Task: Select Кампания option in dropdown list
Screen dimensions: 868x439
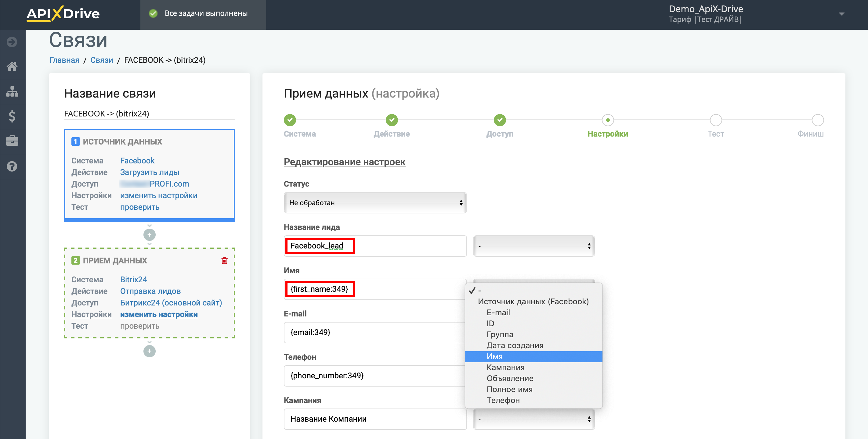Action: pos(533,367)
